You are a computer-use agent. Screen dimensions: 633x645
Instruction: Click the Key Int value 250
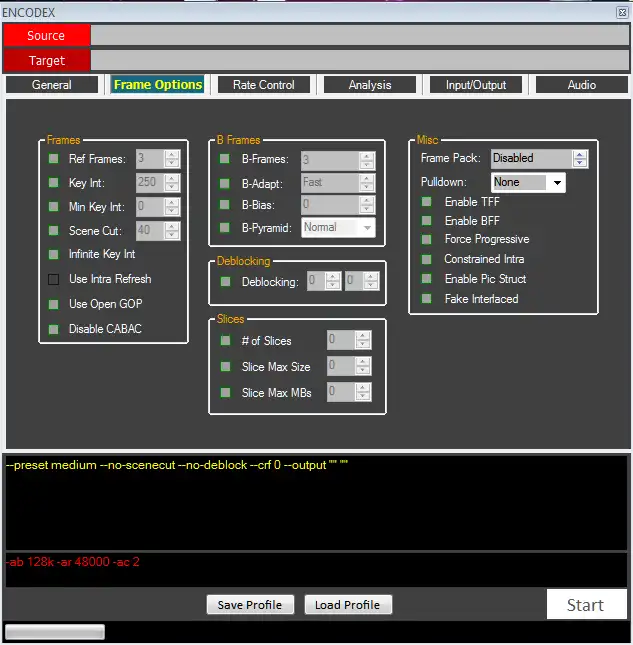(150, 182)
